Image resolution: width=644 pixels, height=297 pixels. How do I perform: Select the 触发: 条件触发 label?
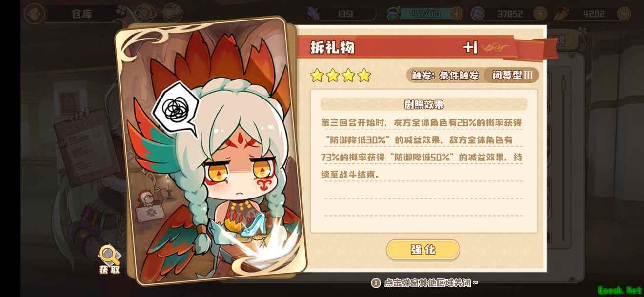[445, 76]
